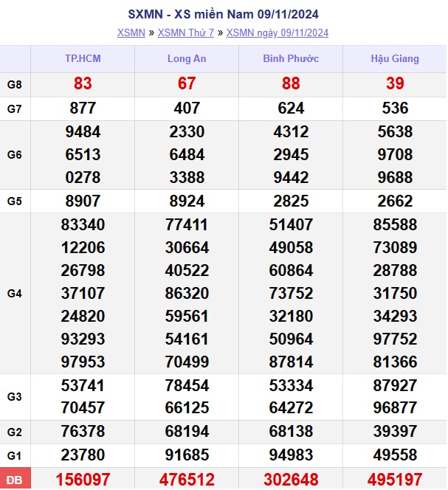Select the G4 prize row label
Screen dimensions: 448x490
pos(15,294)
